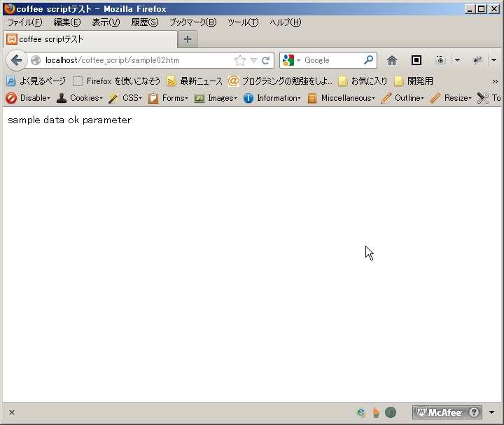Open the 編集(E) menu
The height and width of the screenshot is (425, 504).
tap(67, 22)
